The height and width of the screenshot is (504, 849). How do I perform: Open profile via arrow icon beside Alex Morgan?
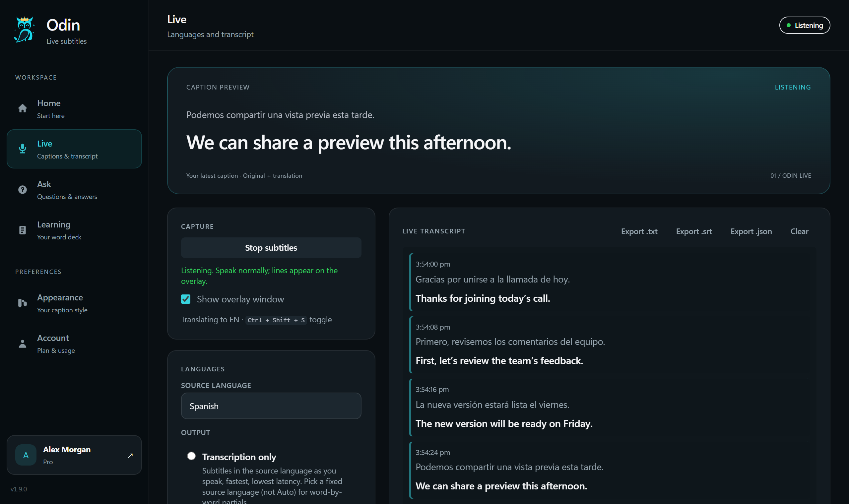pyautogui.click(x=130, y=456)
